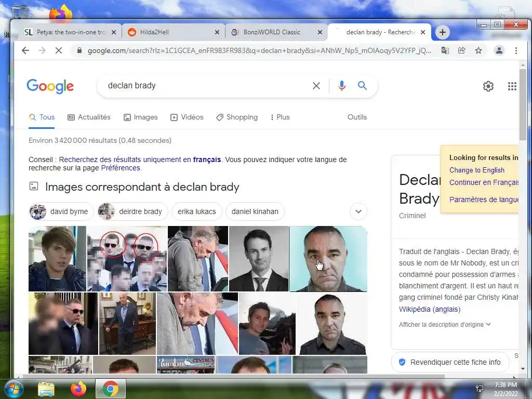Viewport: 532px width, 399px height.
Task: Click the network tray icon
Action: [x=480, y=389]
